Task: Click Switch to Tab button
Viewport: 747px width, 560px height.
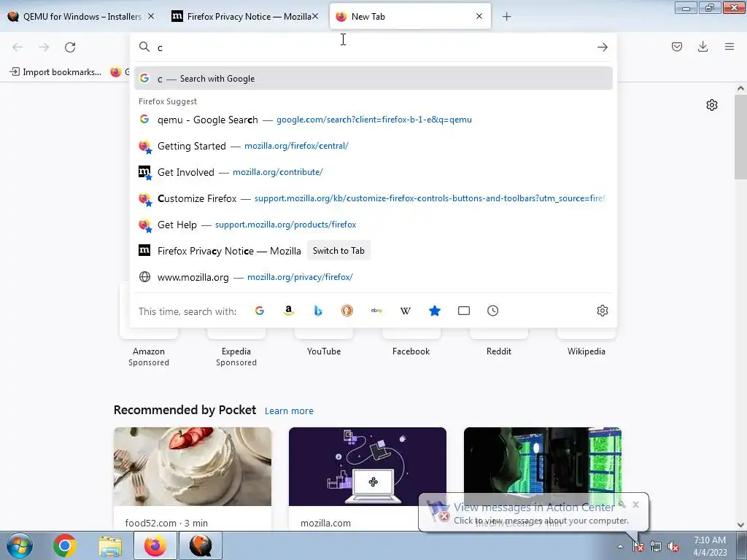Action: (x=338, y=251)
